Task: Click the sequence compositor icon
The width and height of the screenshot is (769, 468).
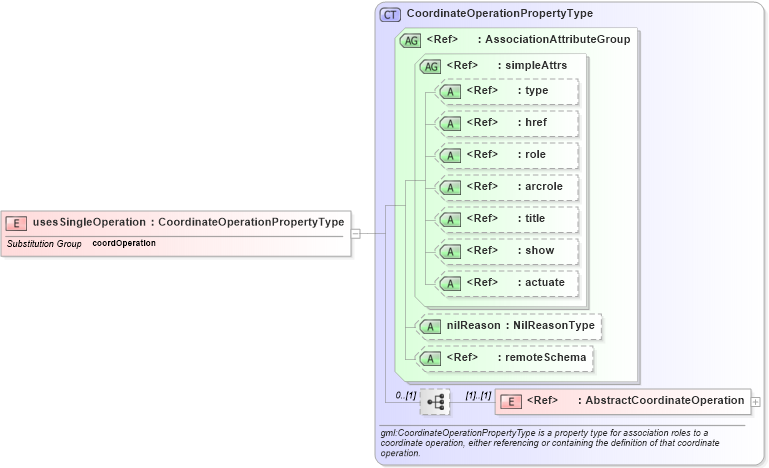Action: click(435, 402)
